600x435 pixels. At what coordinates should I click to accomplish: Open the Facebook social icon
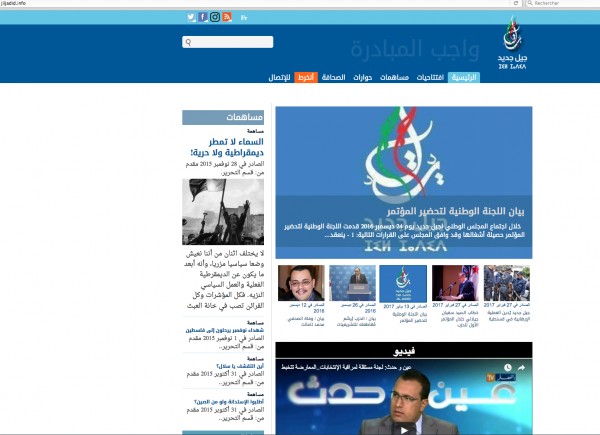[x=203, y=17]
